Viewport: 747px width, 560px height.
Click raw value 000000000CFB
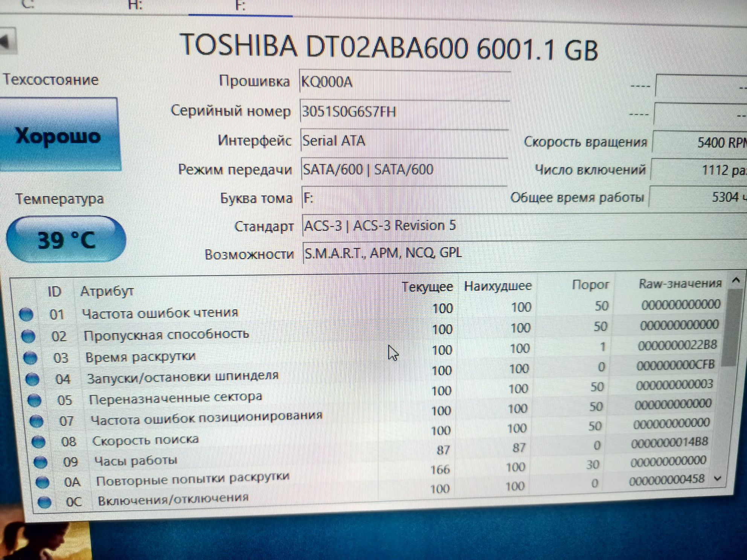point(675,365)
